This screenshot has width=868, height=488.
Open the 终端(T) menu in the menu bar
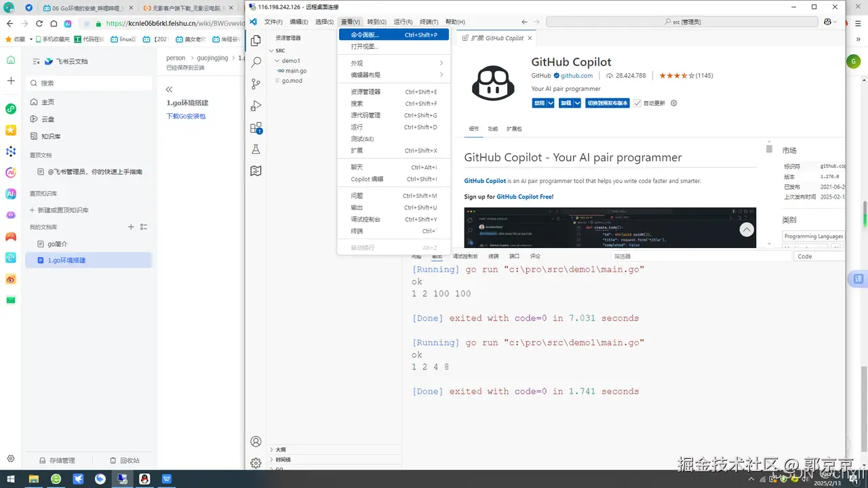click(429, 22)
